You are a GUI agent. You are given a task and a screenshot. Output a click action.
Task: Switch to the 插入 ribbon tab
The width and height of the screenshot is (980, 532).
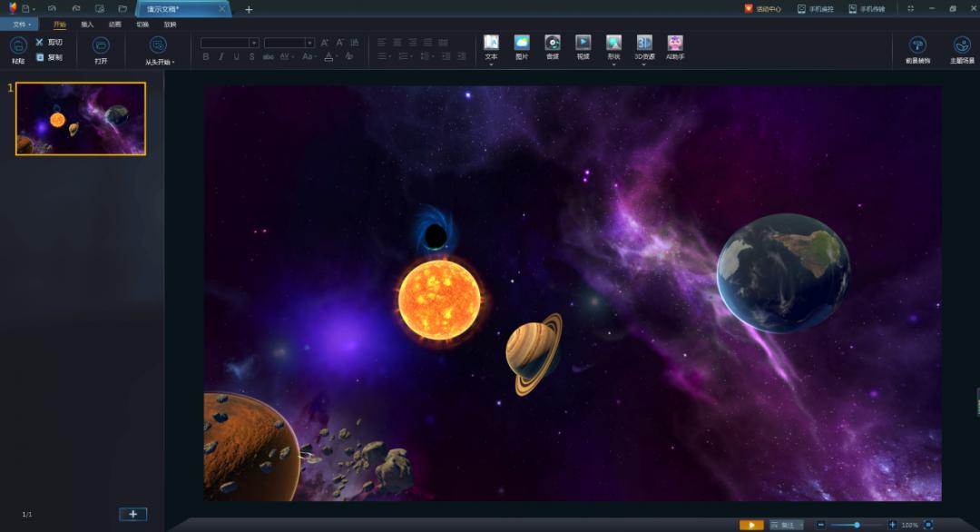[x=87, y=25]
